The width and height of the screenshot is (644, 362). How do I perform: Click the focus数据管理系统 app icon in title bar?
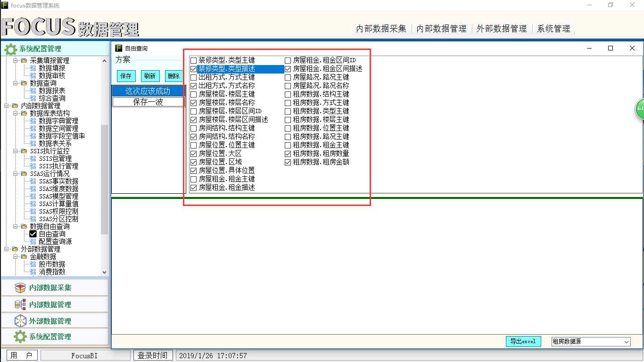5,5
